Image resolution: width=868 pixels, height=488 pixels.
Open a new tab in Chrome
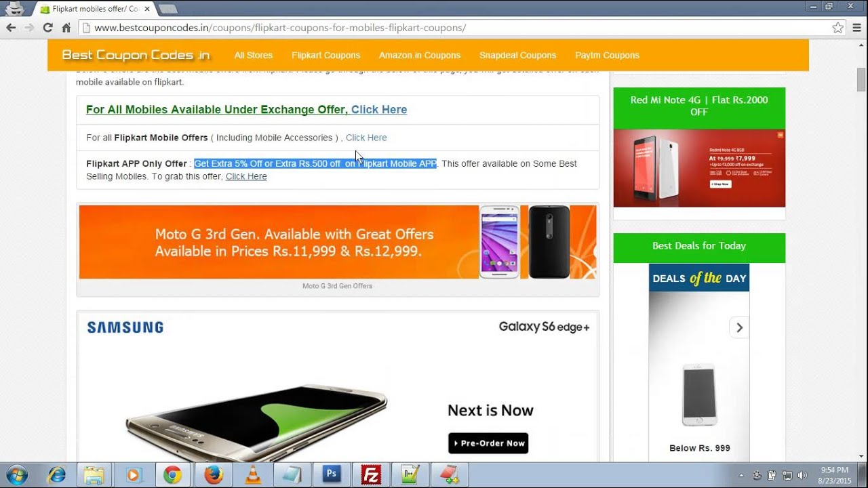tap(167, 9)
